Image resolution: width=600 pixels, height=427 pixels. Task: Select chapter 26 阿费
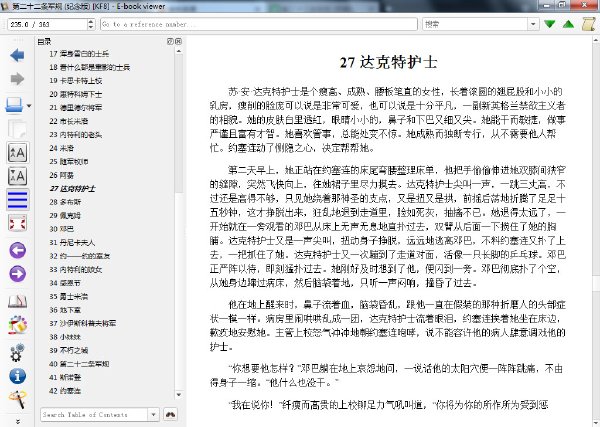pos(61,175)
